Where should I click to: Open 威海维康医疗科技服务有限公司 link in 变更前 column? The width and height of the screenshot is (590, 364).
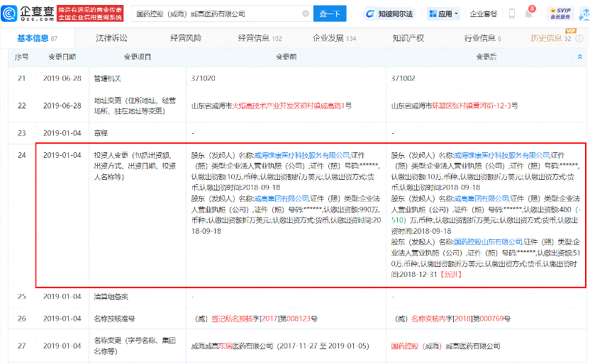[x=302, y=155]
